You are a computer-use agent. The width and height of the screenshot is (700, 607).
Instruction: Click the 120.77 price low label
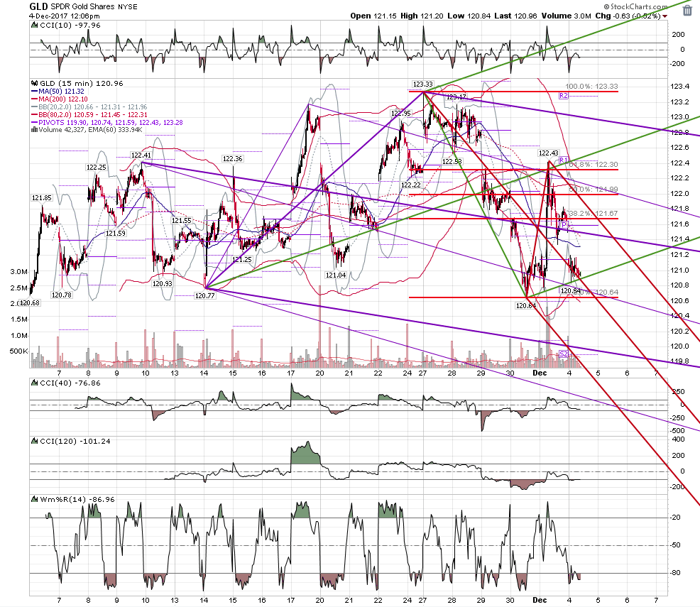pos(205,295)
